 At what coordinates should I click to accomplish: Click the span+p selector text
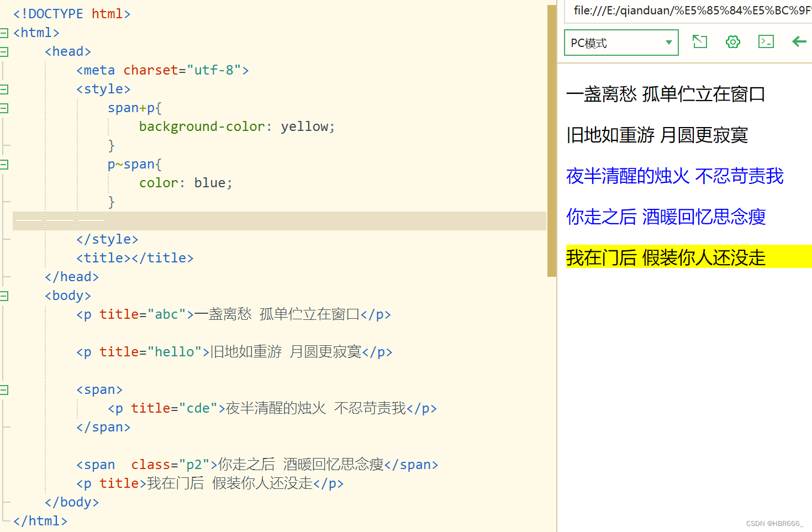pos(131,108)
